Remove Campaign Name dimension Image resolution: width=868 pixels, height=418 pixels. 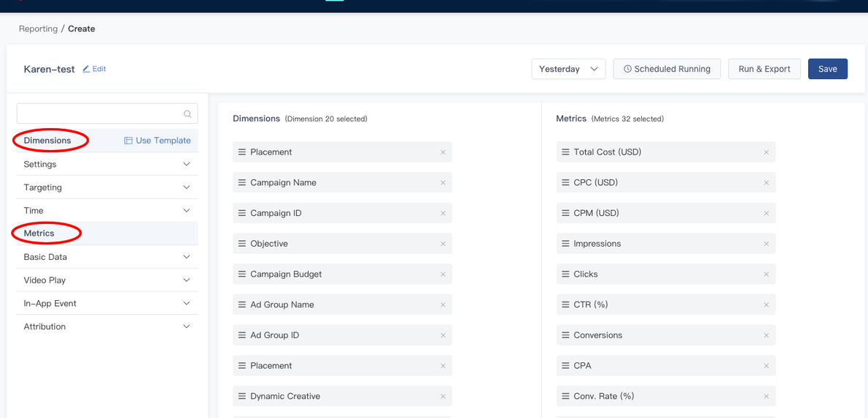(x=443, y=182)
